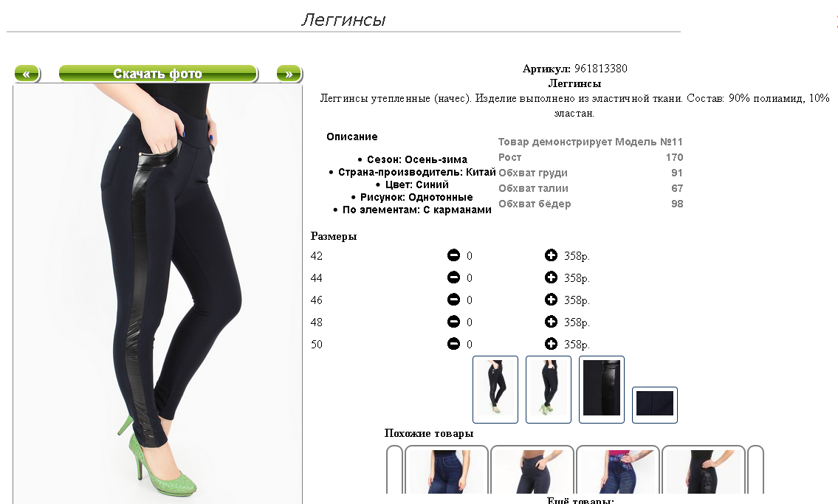Click minus icon for size 50

click(x=453, y=344)
